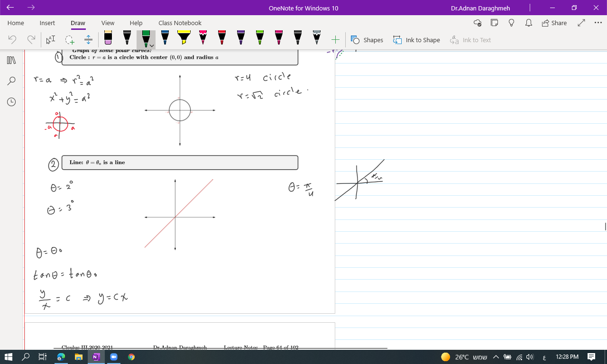
Task: Show recent notes clock icon
Action: 11,102
